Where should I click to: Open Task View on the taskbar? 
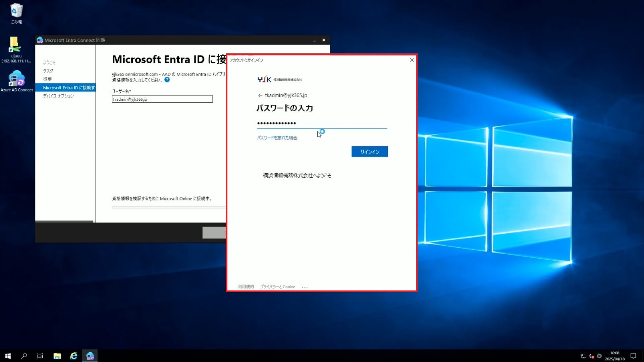[x=40, y=356]
